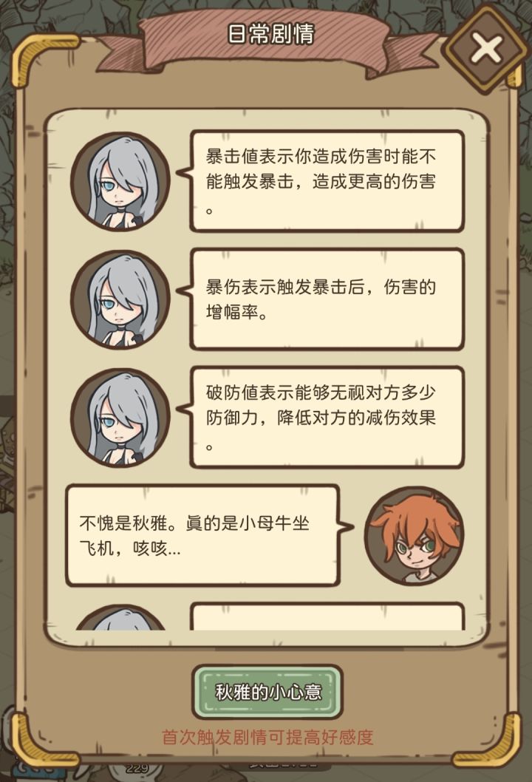
Task: Tap the gold corner ornament at bottom-right
Action: [x=487, y=740]
